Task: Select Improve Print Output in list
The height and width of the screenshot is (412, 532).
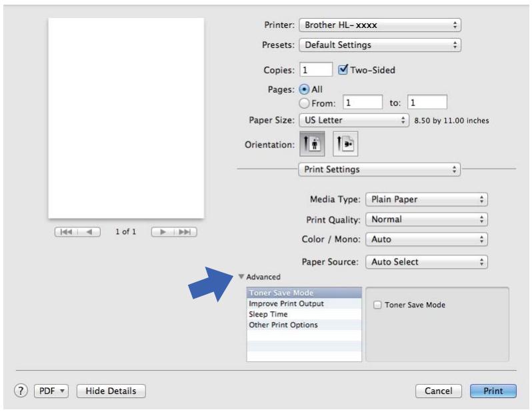Action: coord(304,303)
